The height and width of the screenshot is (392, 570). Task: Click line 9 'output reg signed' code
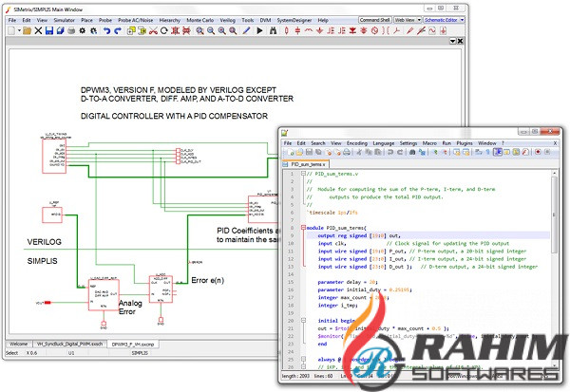point(359,235)
